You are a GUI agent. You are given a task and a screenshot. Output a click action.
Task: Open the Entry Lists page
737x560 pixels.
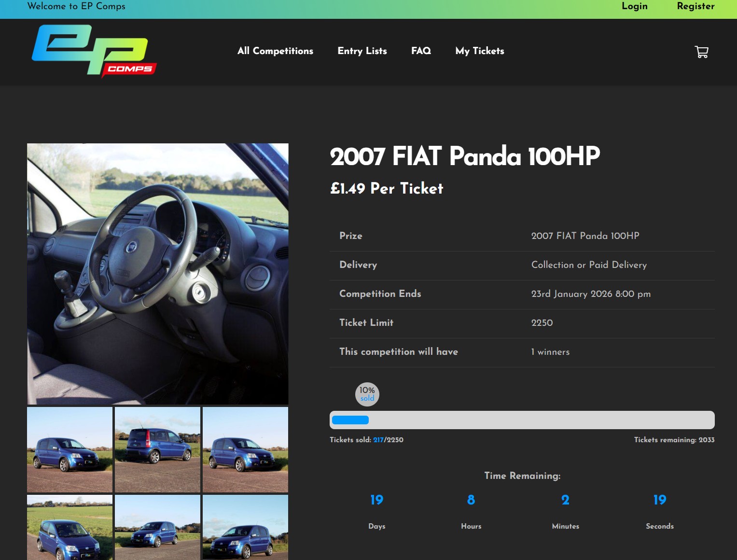(x=362, y=51)
